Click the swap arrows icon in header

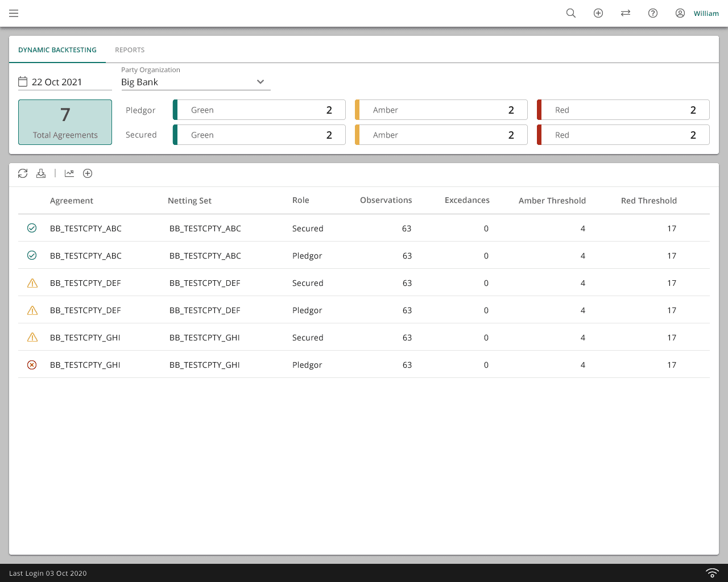pos(626,13)
